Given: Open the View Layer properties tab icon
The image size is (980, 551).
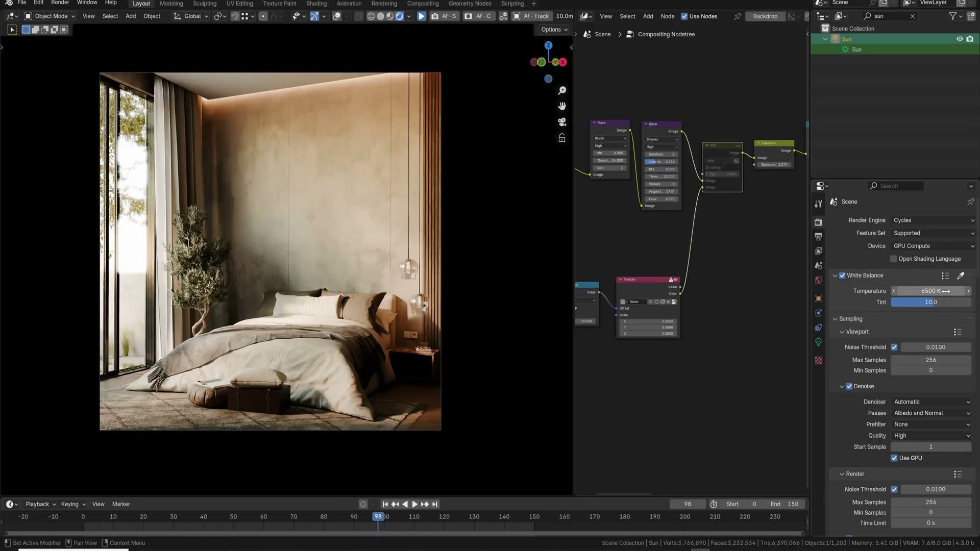Looking at the screenshot, I should pyautogui.click(x=819, y=251).
